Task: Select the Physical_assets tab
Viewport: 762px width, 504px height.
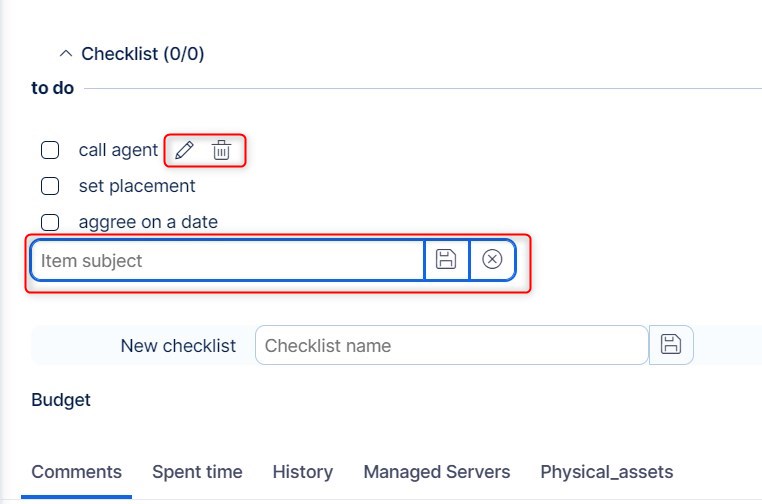Action: 607,472
